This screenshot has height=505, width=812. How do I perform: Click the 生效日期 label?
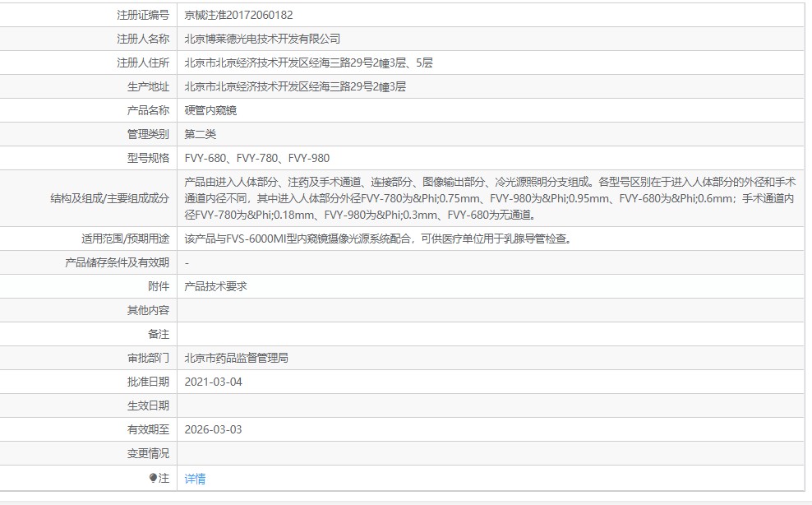pos(148,405)
